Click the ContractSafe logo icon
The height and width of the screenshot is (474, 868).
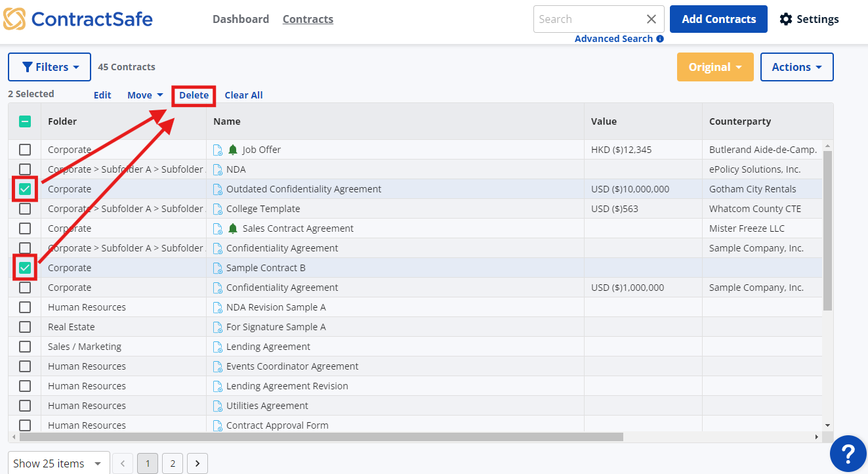[14, 19]
